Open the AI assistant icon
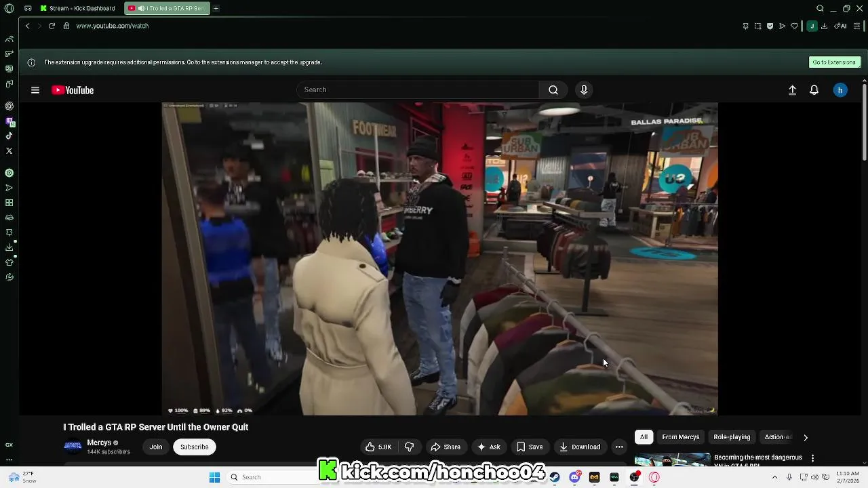This screenshot has height=488, width=868. click(841, 26)
